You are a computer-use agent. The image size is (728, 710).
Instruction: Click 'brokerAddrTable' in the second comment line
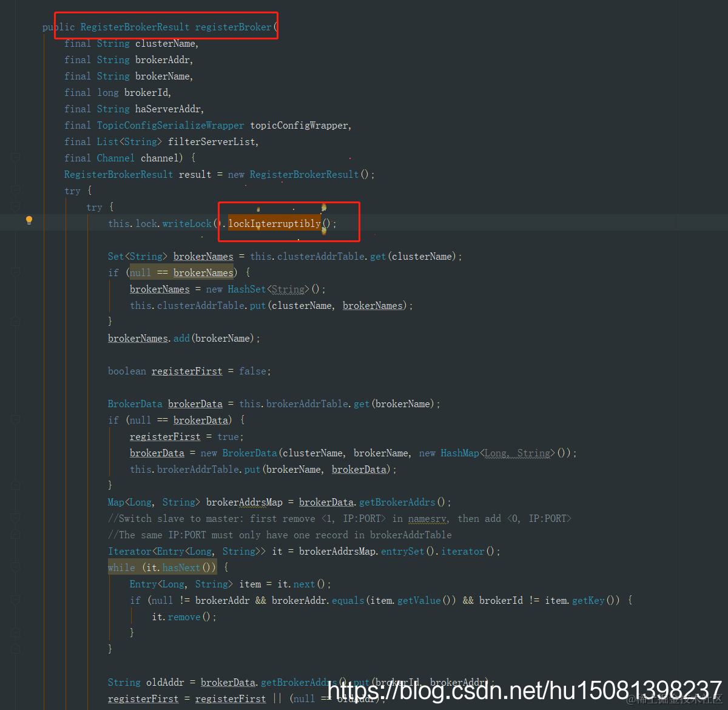click(x=411, y=535)
